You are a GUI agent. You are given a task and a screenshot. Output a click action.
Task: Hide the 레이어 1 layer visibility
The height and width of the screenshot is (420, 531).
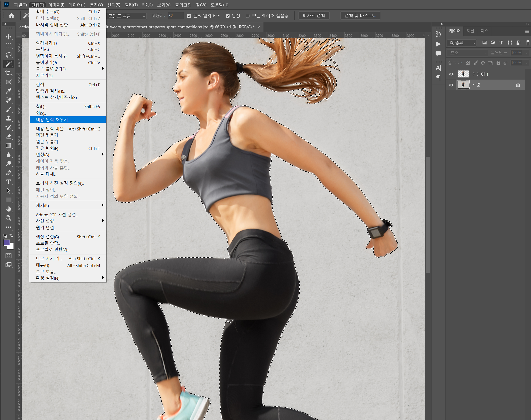451,74
